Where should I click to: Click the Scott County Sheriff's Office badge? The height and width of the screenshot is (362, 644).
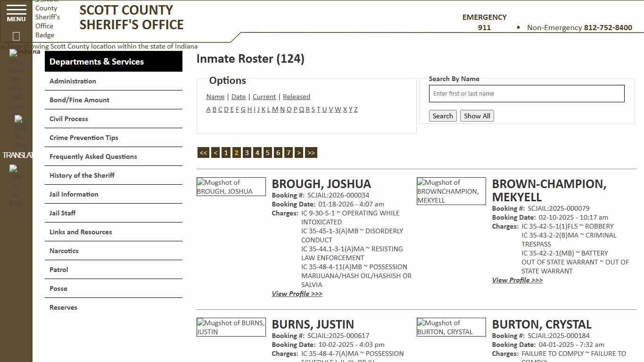click(x=48, y=19)
